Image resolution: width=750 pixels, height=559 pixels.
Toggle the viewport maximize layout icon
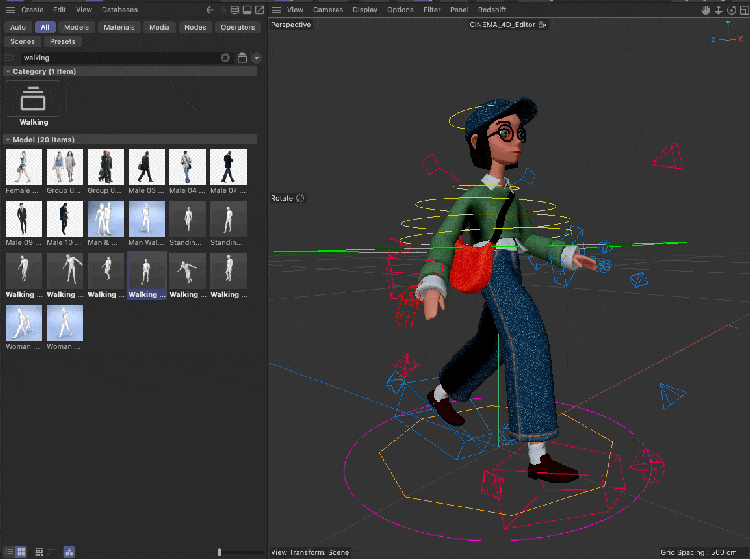point(743,9)
